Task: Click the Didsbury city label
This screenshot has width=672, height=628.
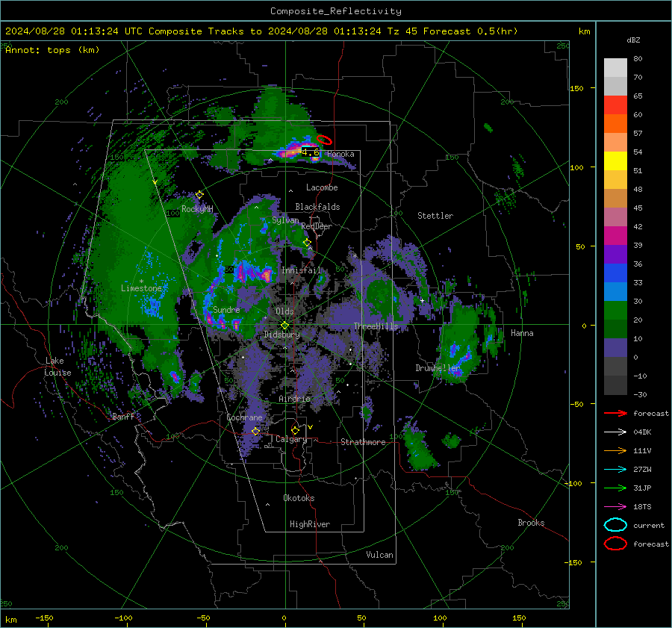Action: tap(281, 335)
